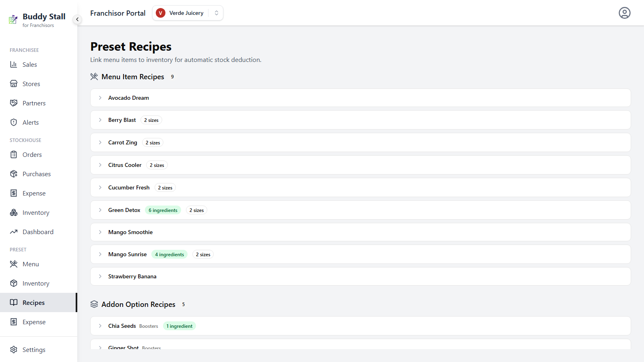Image resolution: width=644 pixels, height=362 pixels.
Task: Click the Buddy Stall logo icon
Action: 13,19
